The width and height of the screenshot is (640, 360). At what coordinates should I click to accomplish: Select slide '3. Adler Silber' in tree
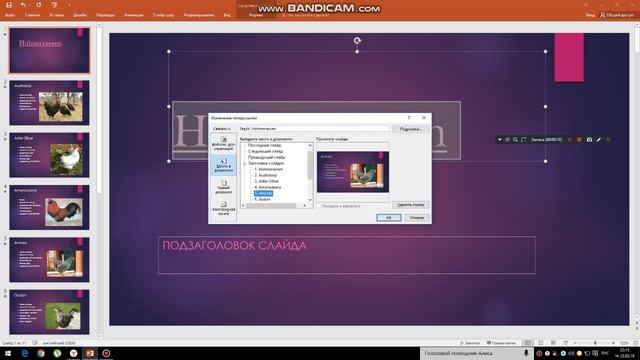click(267, 181)
